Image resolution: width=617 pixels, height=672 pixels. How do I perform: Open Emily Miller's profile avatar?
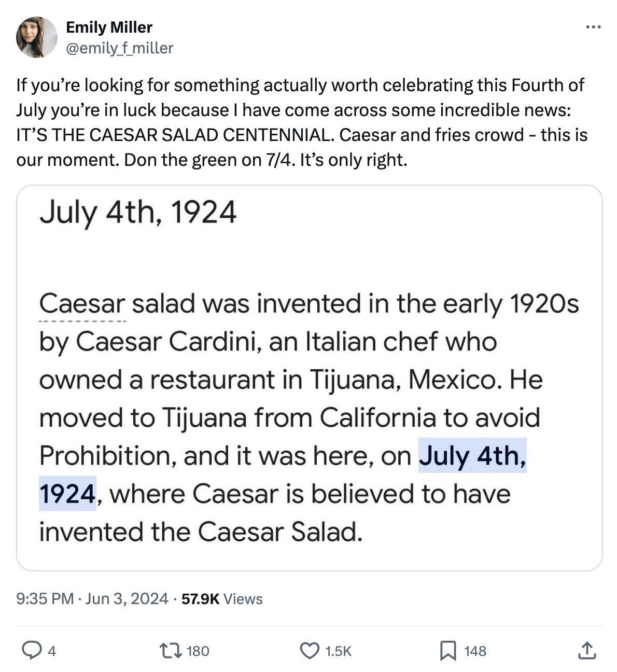tap(36, 37)
